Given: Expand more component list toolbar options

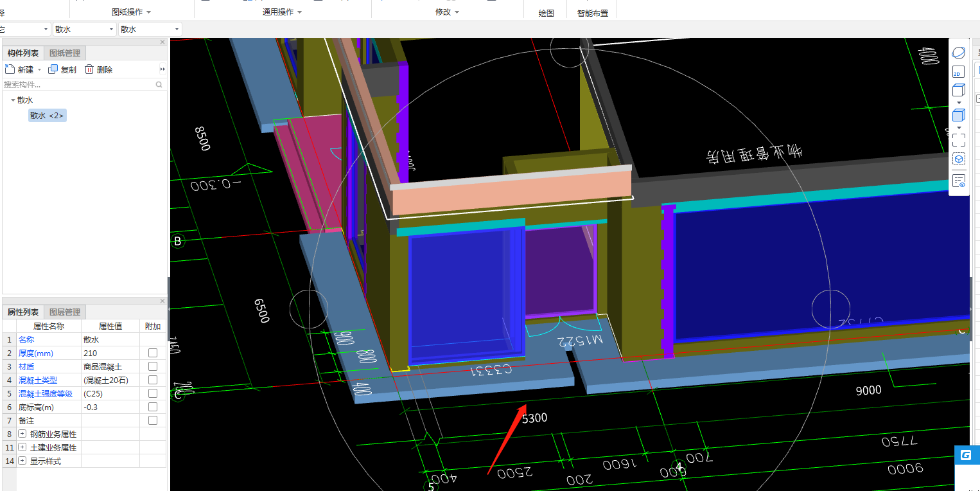Looking at the screenshot, I should pyautogui.click(x=162, y=69).
